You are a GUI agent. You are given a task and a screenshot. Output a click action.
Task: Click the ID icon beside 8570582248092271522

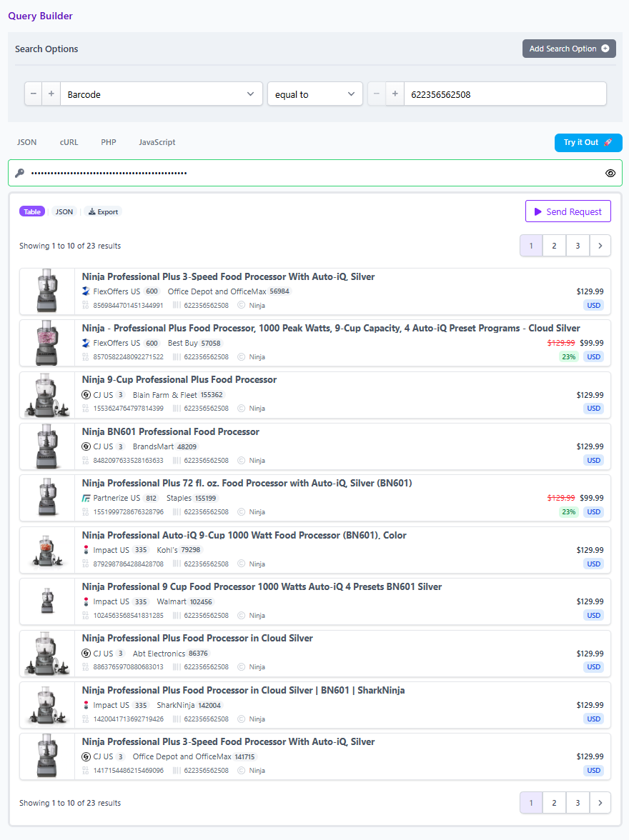pyautogui.click(x=85, y=357)
